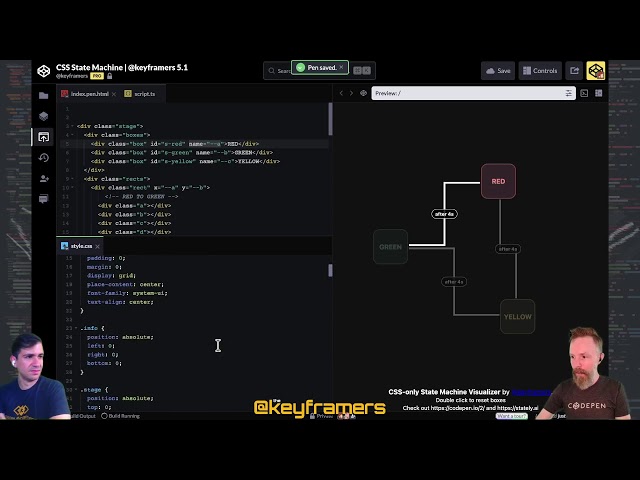Click the search magnifier icon
640x480 pixels.
click(x=271, y=71)
